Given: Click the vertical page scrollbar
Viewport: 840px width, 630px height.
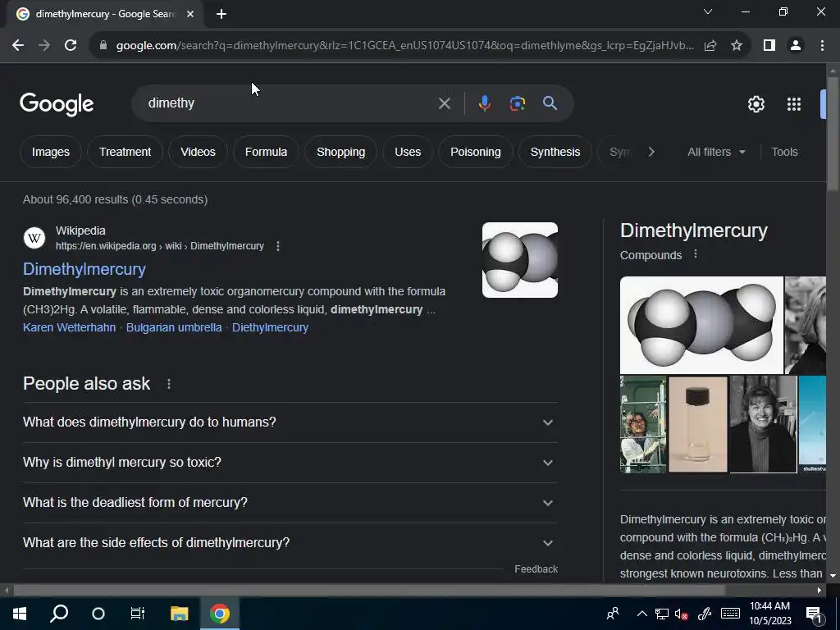Looking at the screenshot, I should point(833,134).
